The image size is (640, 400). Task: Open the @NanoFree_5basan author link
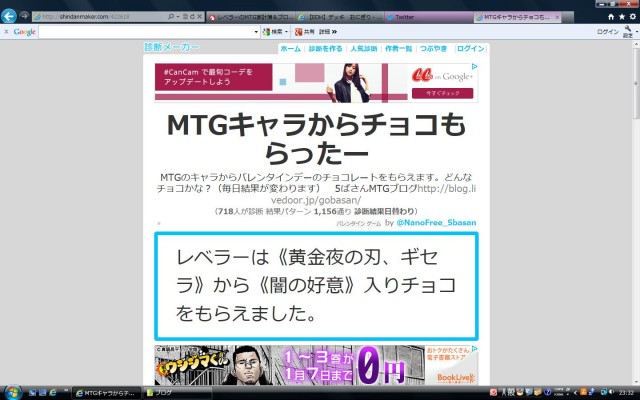pos(436,222)
